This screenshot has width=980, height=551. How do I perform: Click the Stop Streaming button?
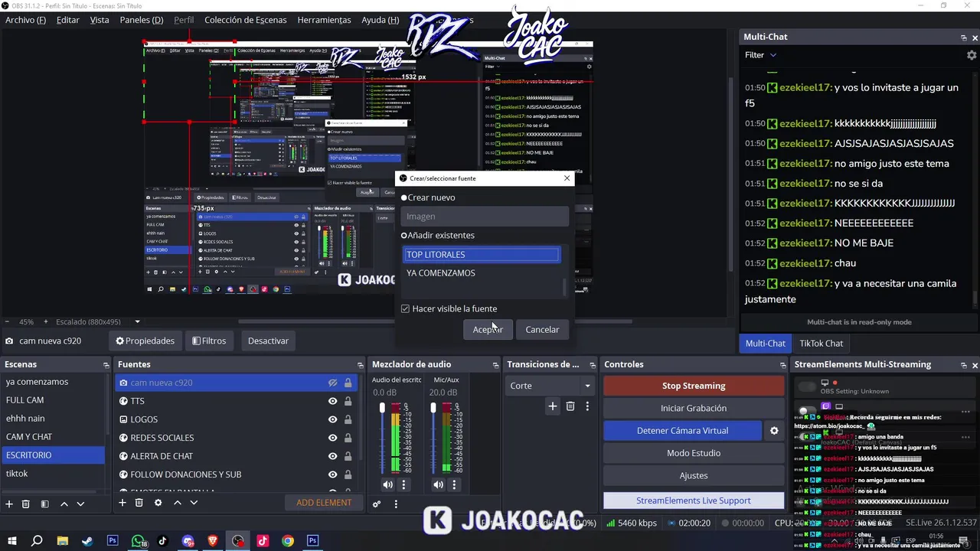coord(694,386)
